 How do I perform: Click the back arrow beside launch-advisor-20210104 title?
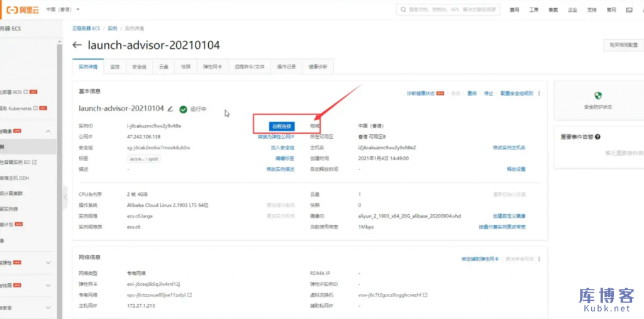click(77, 45)
